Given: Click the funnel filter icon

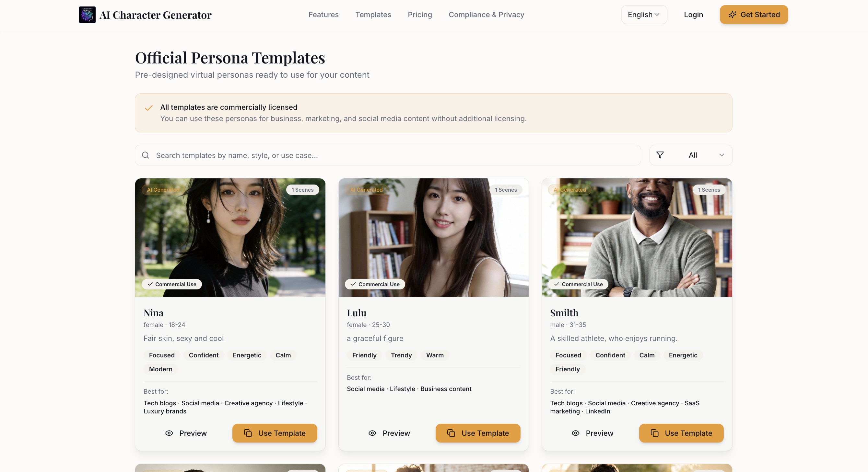Looking at the screenshot, I should point(660,155).
